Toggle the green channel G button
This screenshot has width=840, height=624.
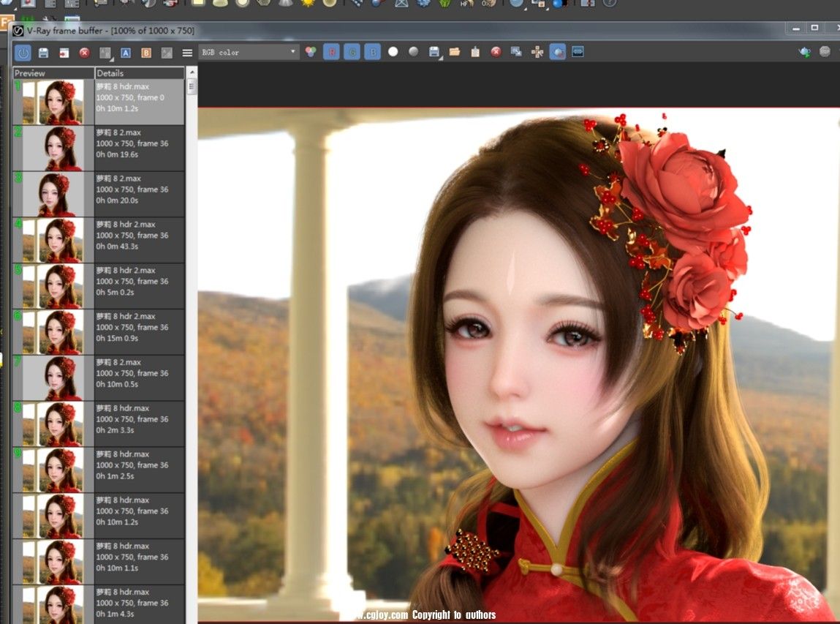(352, 51)
